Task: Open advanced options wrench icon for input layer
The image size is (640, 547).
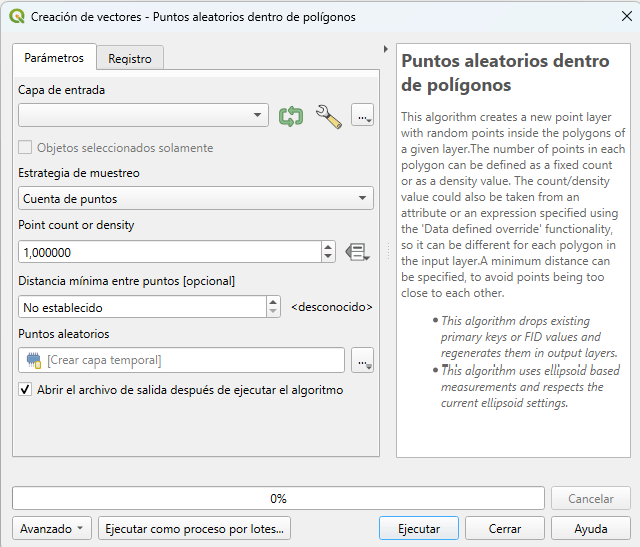Action: coord(329,116)
